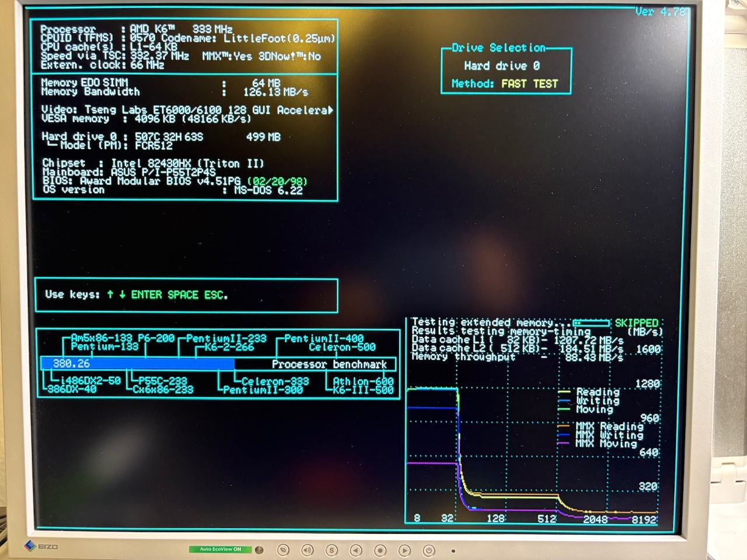The height and width of the screenshot is (560, 747).
Task: Click the Celeron-333 reference marker
Action: 275,381
